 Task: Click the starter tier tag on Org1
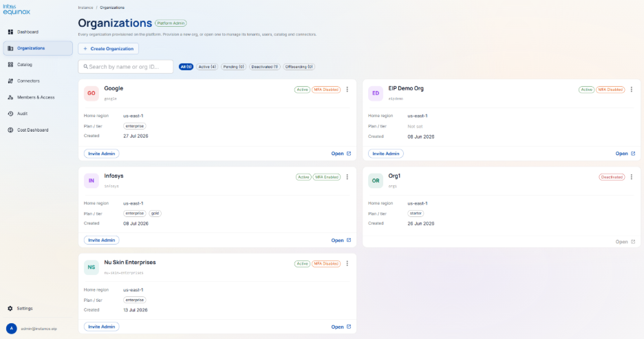(x=416, y=214)
